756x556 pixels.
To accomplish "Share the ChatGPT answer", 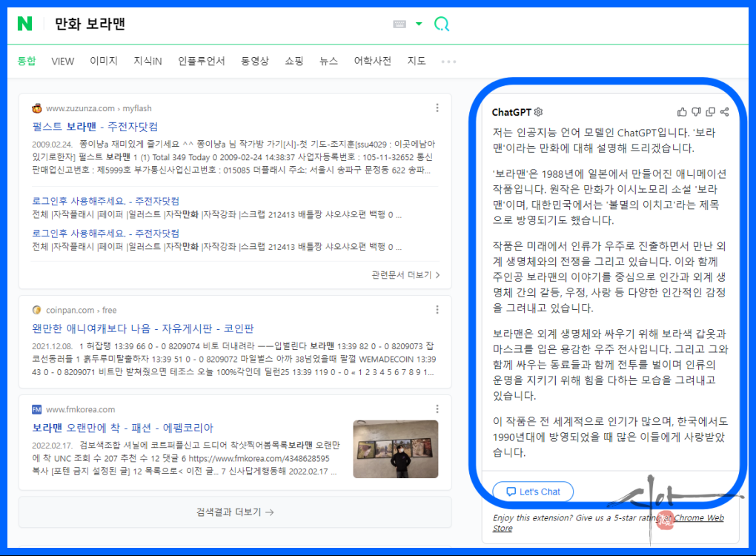I will point(724,112).
